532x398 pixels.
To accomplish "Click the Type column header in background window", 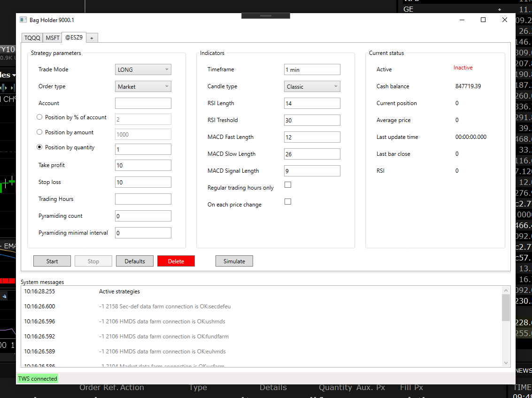I will point(198,388).
